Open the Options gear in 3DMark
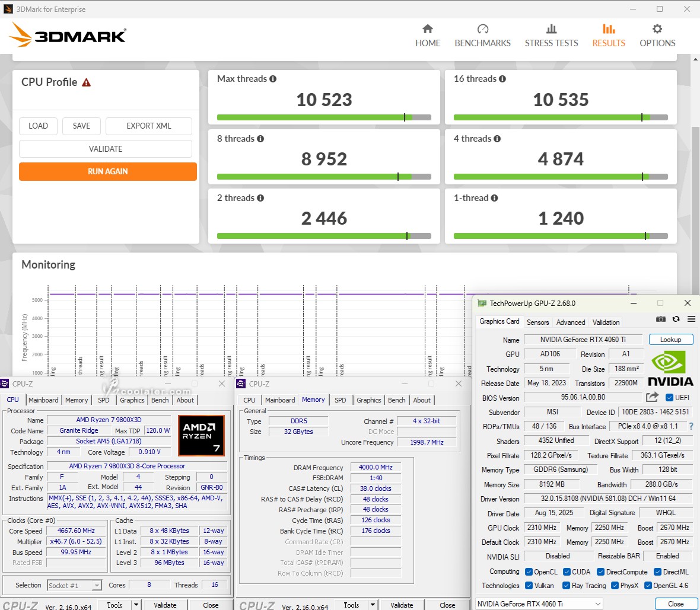The height and width of the screenshot is (610, 700). (x=657, y=30)
